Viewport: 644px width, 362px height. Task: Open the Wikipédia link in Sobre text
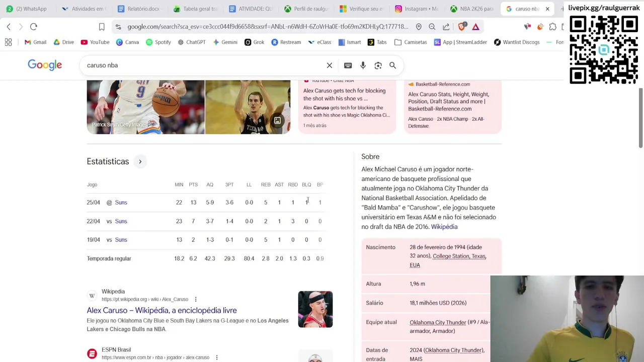(444, 227)
